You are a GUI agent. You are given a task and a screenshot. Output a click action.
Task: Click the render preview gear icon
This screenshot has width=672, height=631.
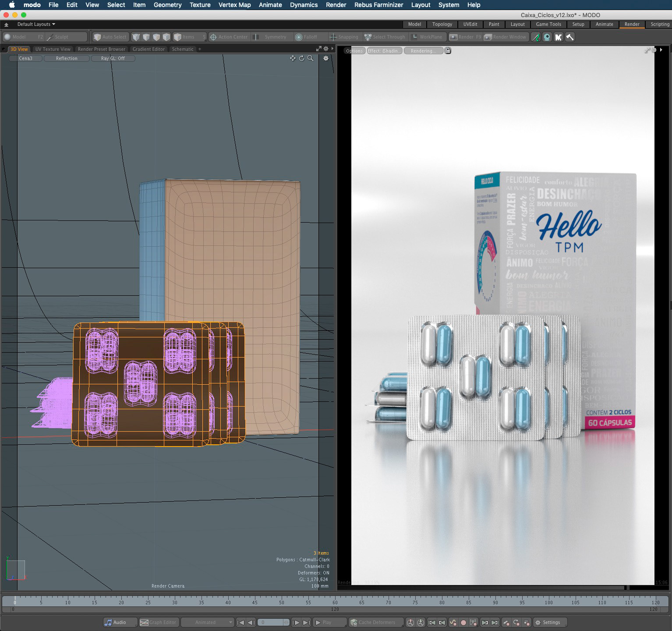pyautogui.click(x=654, y=50)
